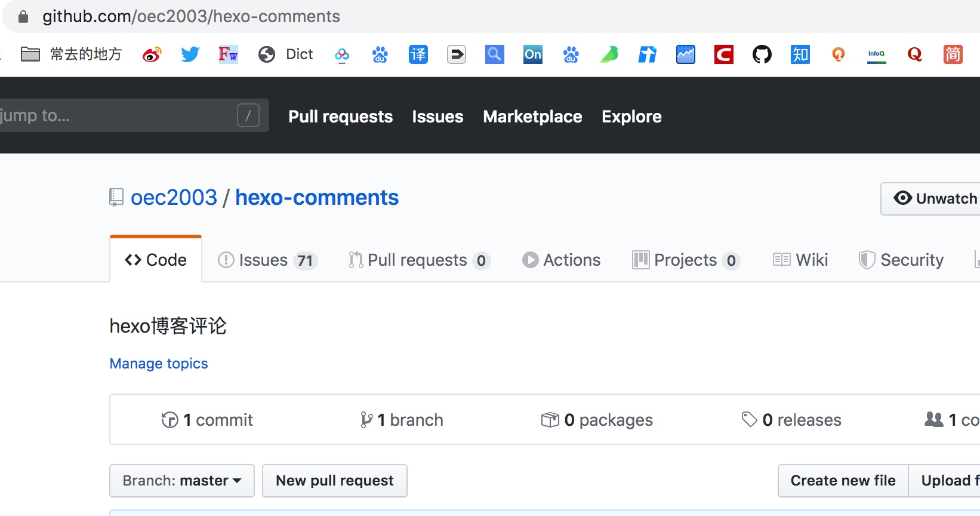Switch to the Issues tab
Viewport: 980px width, 516px height.
[267, 260]
